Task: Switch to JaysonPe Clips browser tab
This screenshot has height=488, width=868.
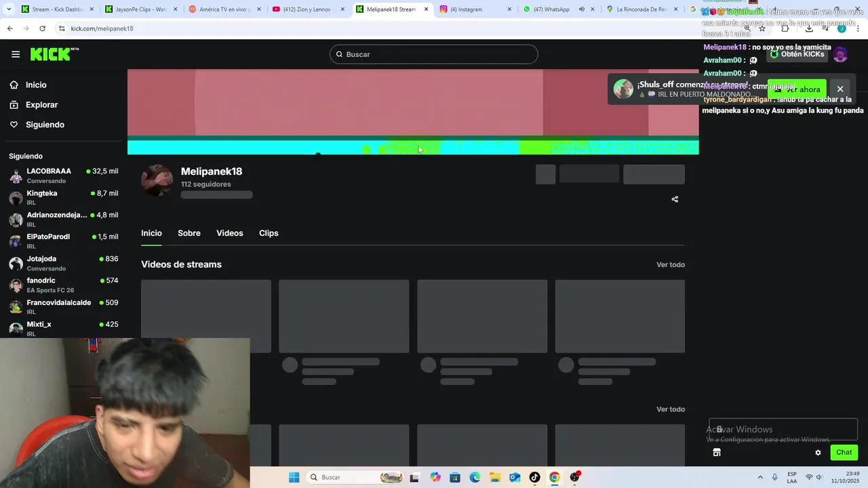Action: (x=142, y=9)
